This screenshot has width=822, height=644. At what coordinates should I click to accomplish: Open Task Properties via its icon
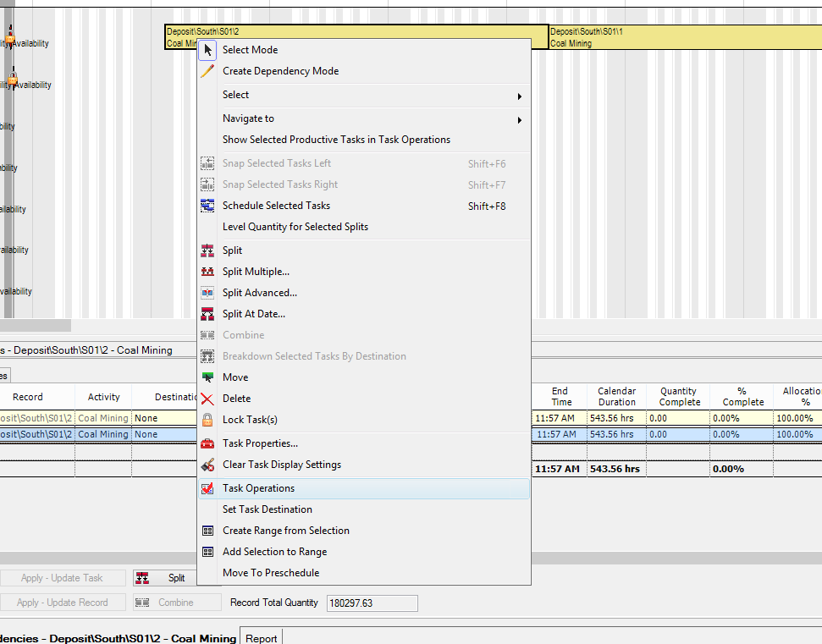(x=207, y=443)
